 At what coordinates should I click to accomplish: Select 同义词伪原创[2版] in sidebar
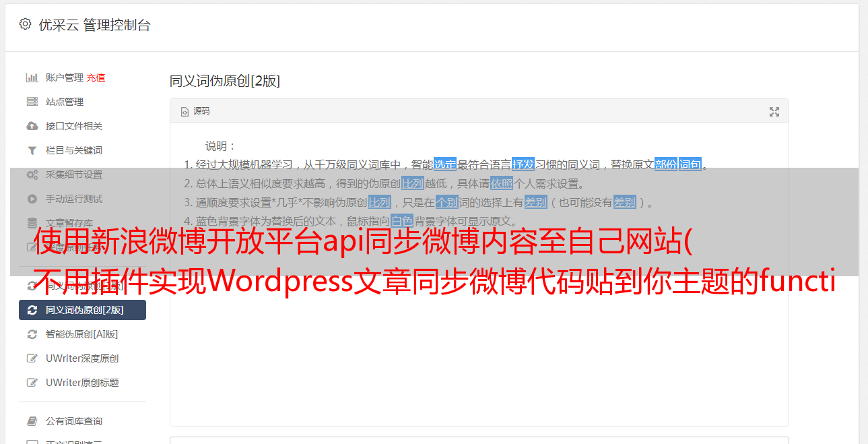coord(82,310)
